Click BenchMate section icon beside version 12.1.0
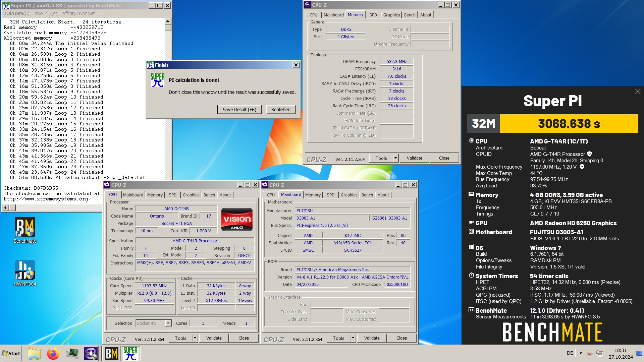The height and width of the screenshot is (362, 644). click(x=471, y=310)
